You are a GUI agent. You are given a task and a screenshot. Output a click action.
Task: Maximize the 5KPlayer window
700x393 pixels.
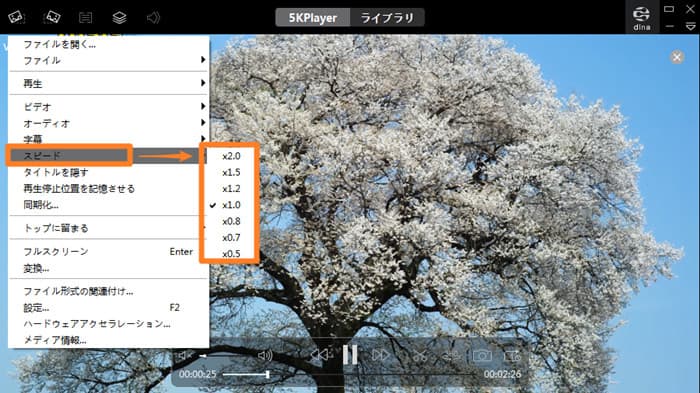coord(669,9)
